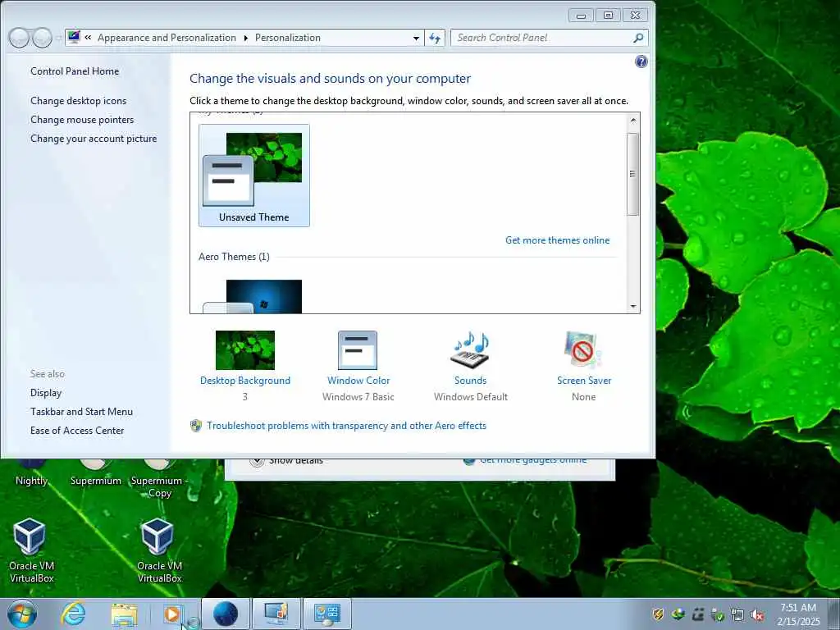This screenshot has width=840, height=630.
Task: Click the Show desktop strip on the taskbar
Action: [834, 614]
